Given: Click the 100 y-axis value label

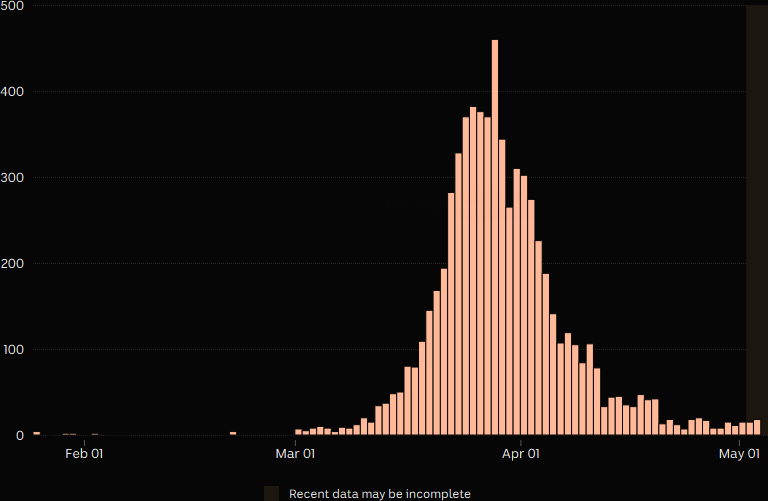Looking at the screenshot, I should [x=14, y=350].
